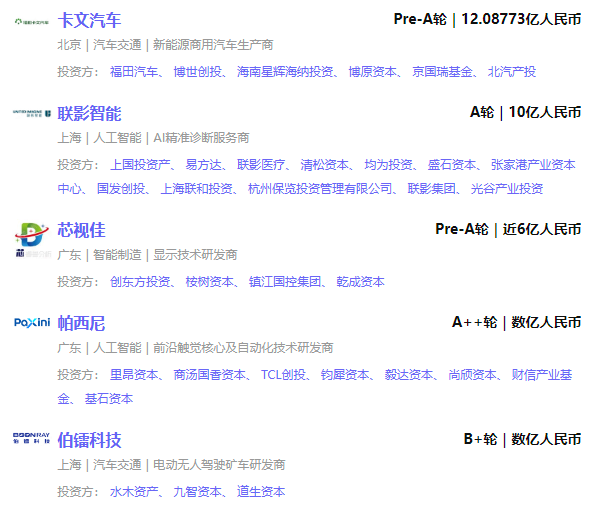Open investor 易方达
This screenshot has width=606, height=526.
point(204,165)
